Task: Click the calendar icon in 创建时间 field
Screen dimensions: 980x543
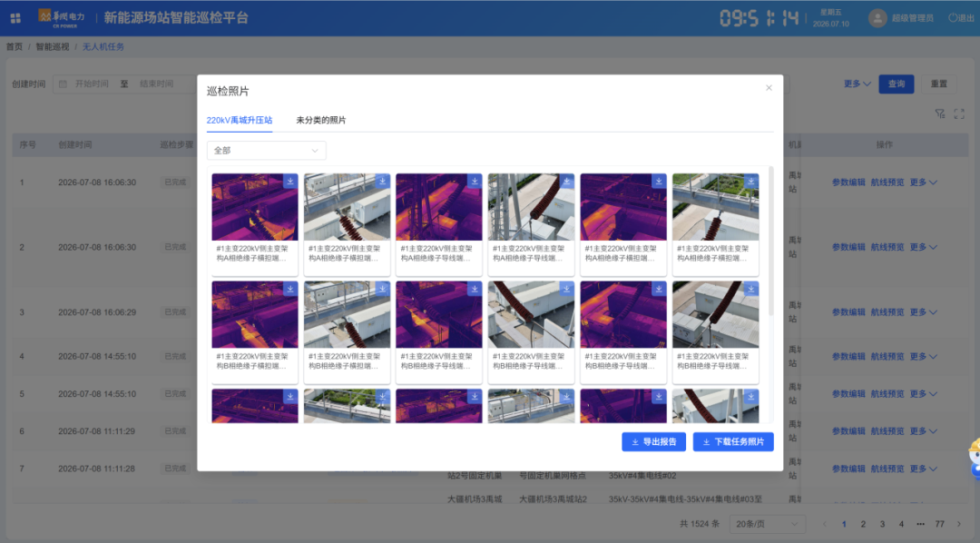Action: tap(63, 84)
